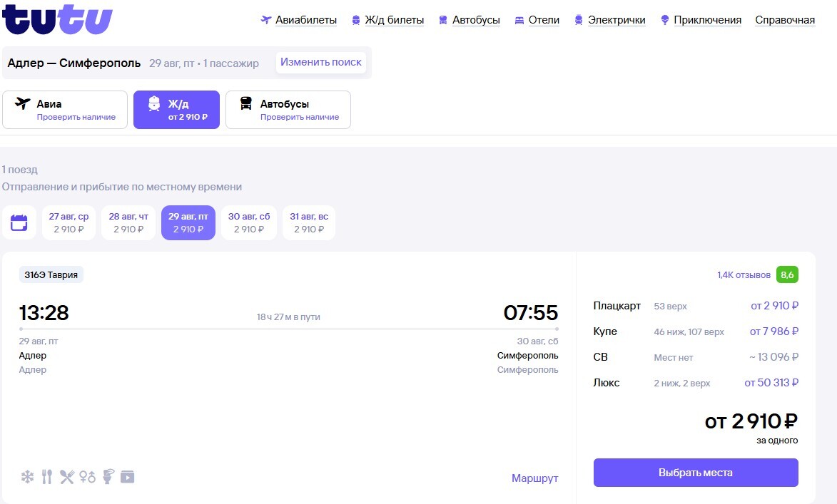Screen dimensions: 837x504
Task: Switch to the Автобусы transport tab
Action: click(288, 110)
